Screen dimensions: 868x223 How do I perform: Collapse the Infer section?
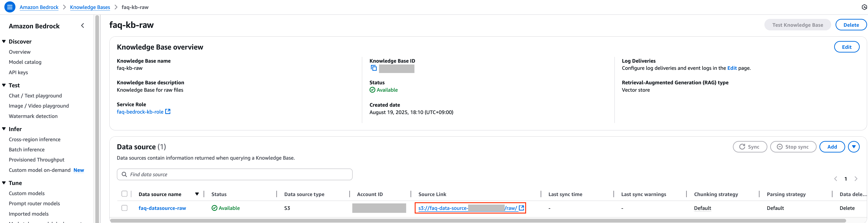point(4,129)
